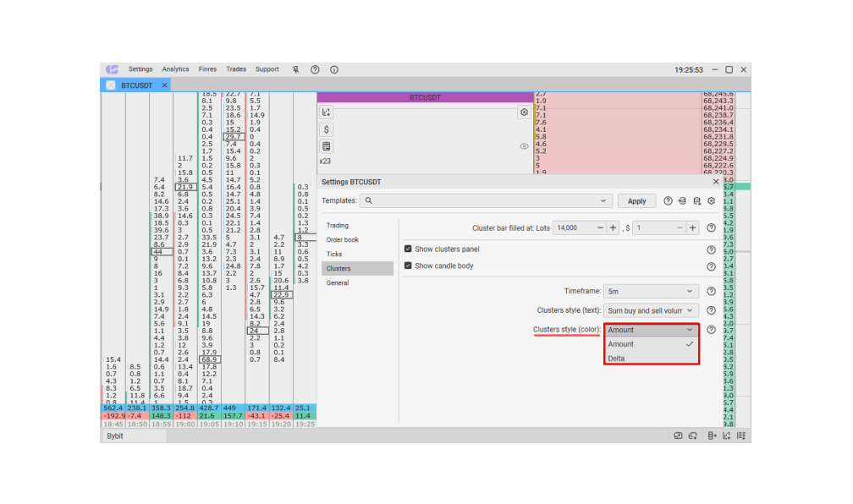Click the purple BTCUSDT header bar
853x504 pixels.
tap(426, 97)
